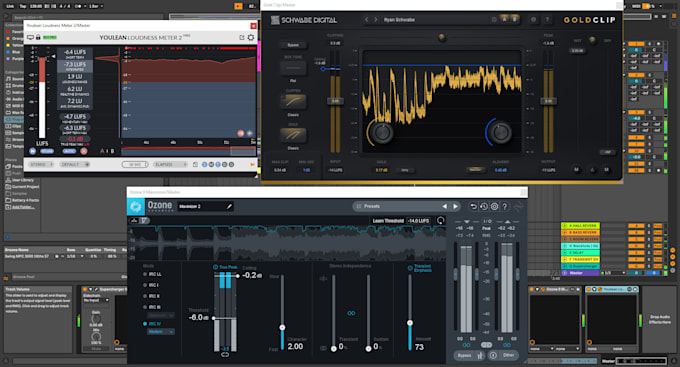Click the red -0.1 dB true peak readout

[x=75, y=140]
